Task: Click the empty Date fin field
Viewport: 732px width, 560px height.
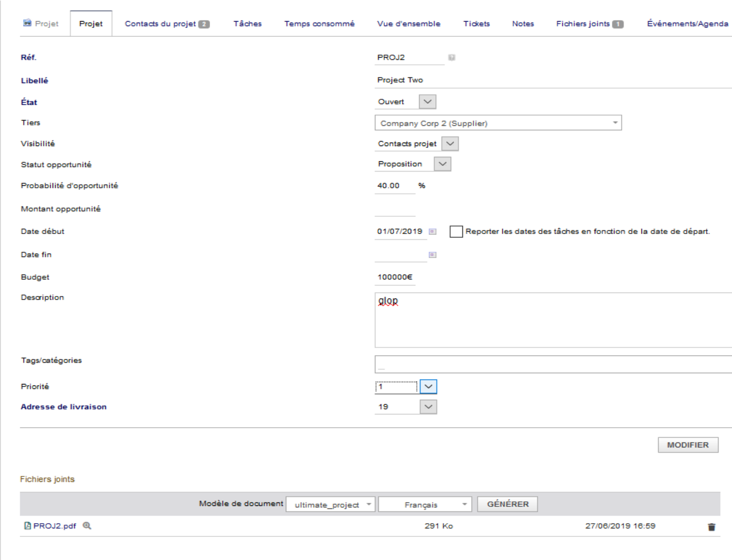Action: tap(400, 255)
